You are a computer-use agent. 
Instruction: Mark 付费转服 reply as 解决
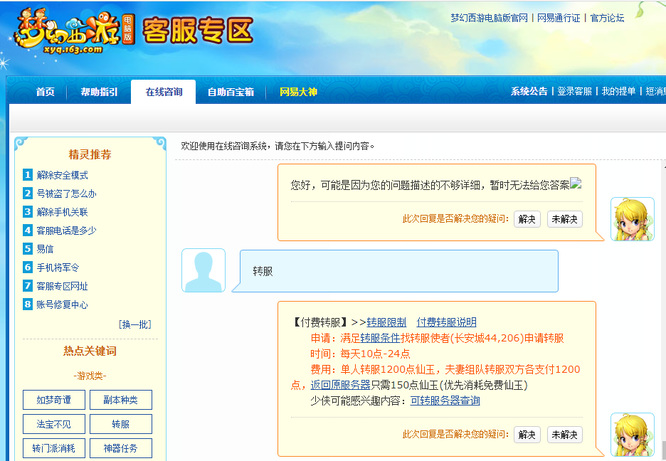pos(527,435)
